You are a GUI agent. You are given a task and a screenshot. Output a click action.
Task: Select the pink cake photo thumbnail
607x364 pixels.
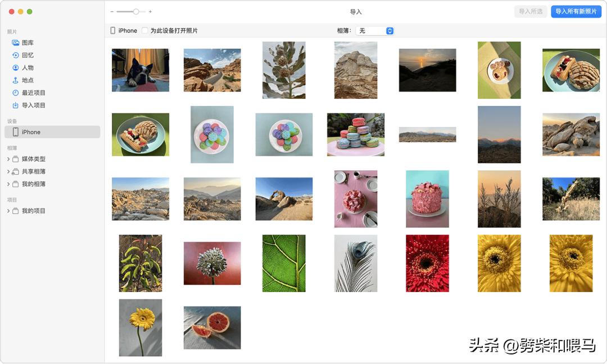coord(427,198)
